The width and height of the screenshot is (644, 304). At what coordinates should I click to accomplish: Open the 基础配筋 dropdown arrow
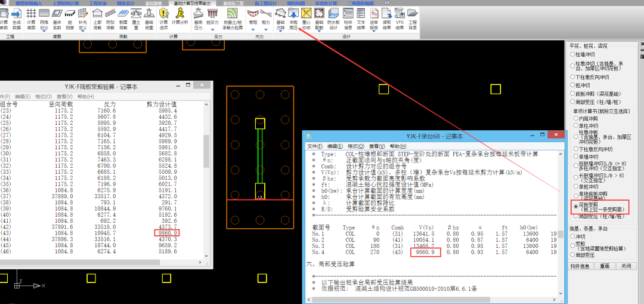coord(319,32)
